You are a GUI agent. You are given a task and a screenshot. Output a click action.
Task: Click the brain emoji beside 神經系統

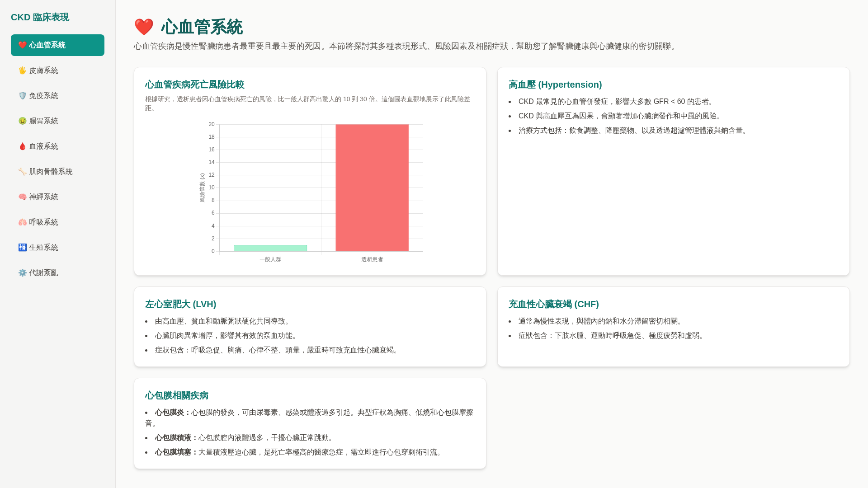(22, 197)
